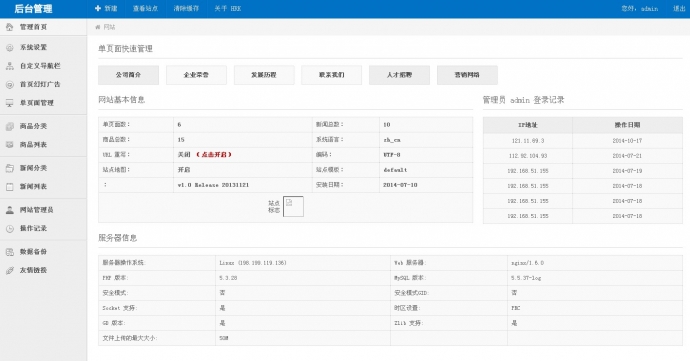
Task: Click the broken 站点标志 image placeholder
Action: tap(293, 206)
